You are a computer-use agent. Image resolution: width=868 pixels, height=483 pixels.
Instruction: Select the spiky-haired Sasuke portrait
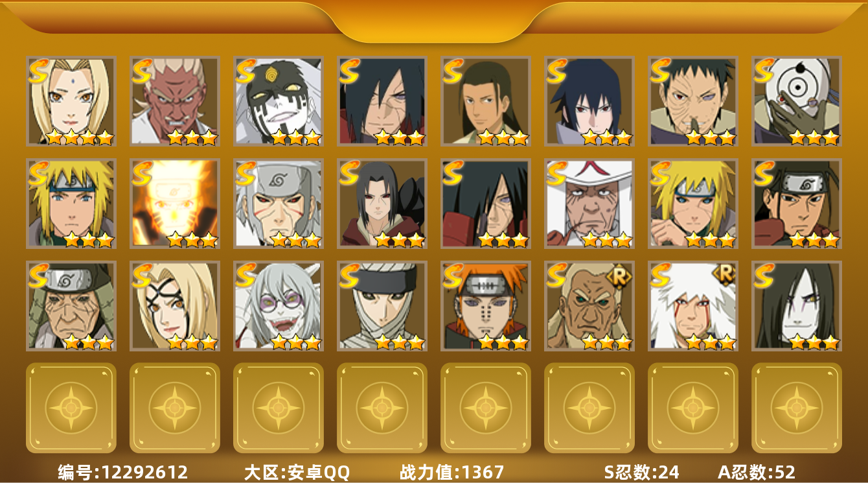pos(589,100)
